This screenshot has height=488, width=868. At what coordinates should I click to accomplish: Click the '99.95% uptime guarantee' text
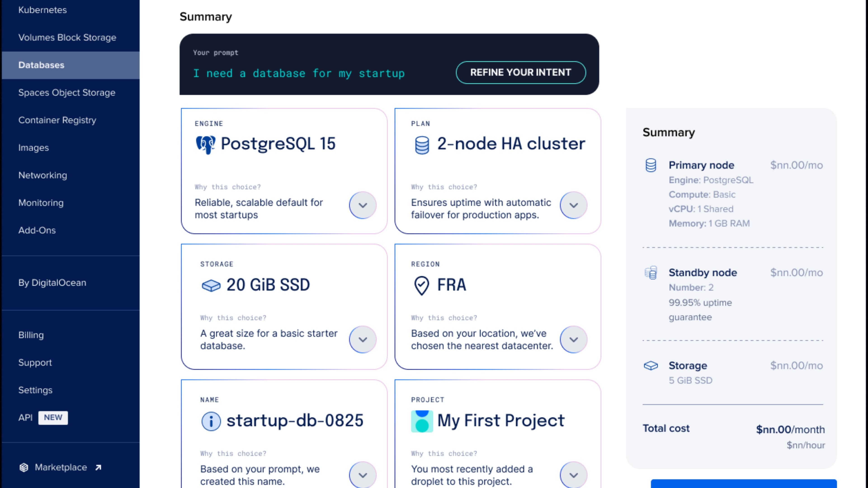point(700,310)
